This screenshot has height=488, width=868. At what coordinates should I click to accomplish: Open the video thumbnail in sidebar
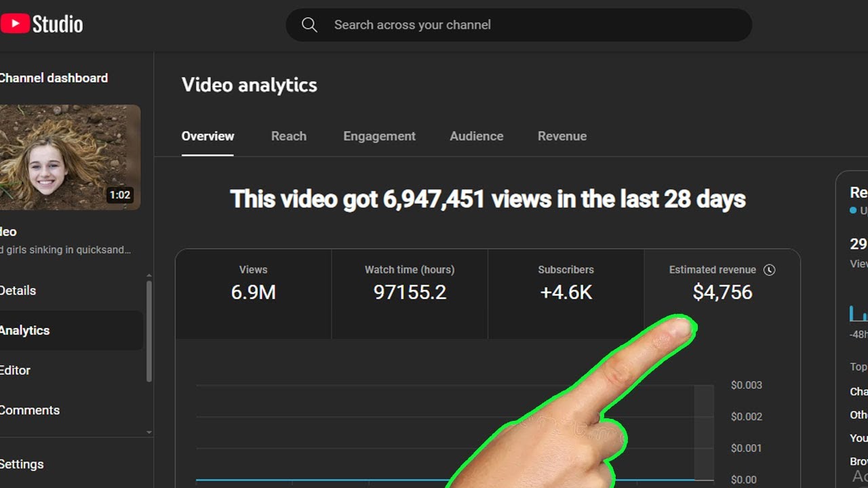(71, 157)
